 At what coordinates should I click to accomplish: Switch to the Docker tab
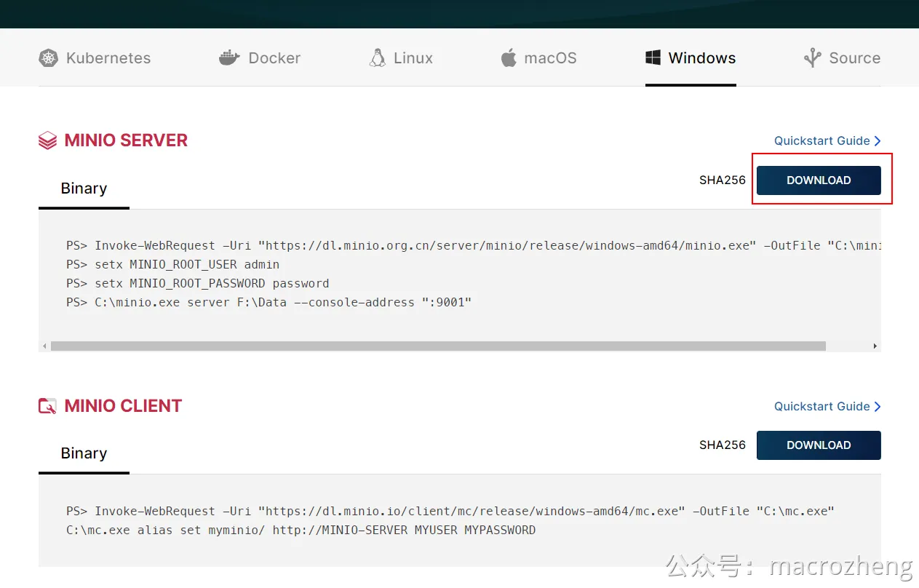pos(260,58)
